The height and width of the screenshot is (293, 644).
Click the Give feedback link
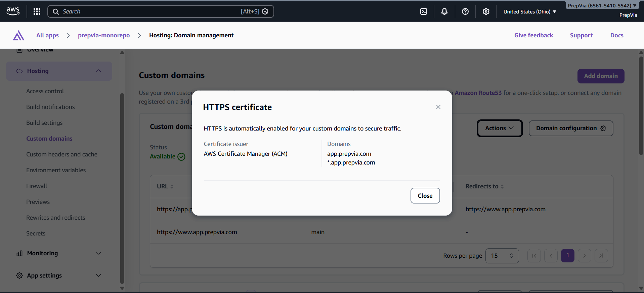click(x=533, y=35)
